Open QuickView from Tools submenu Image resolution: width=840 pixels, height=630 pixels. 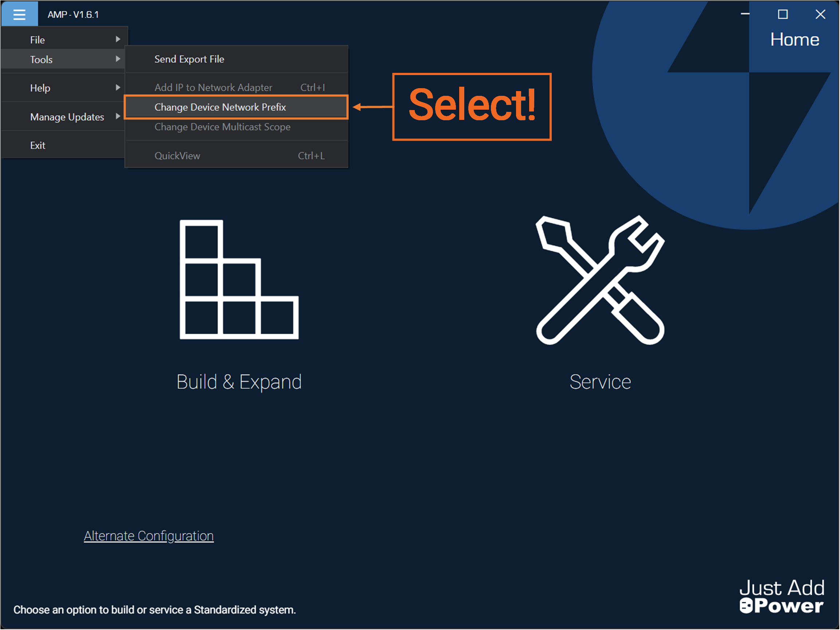pyautogui.click(x=177, y=156)
